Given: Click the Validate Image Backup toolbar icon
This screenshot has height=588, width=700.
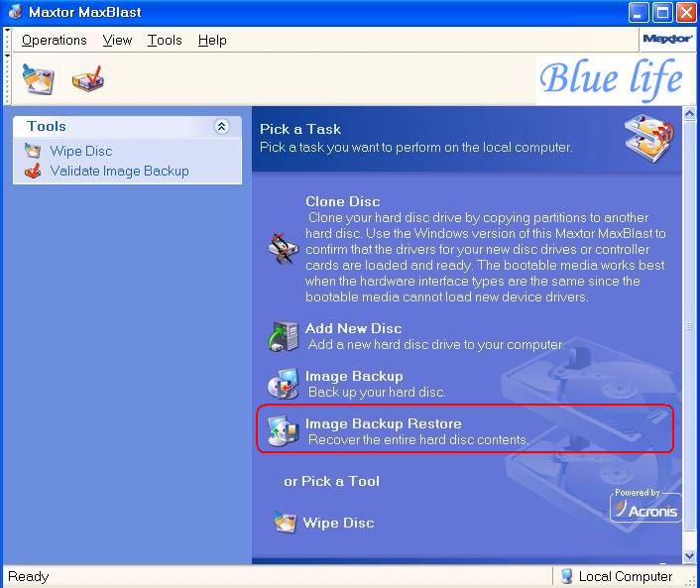Looking at the screenshot, I should 88,79.
